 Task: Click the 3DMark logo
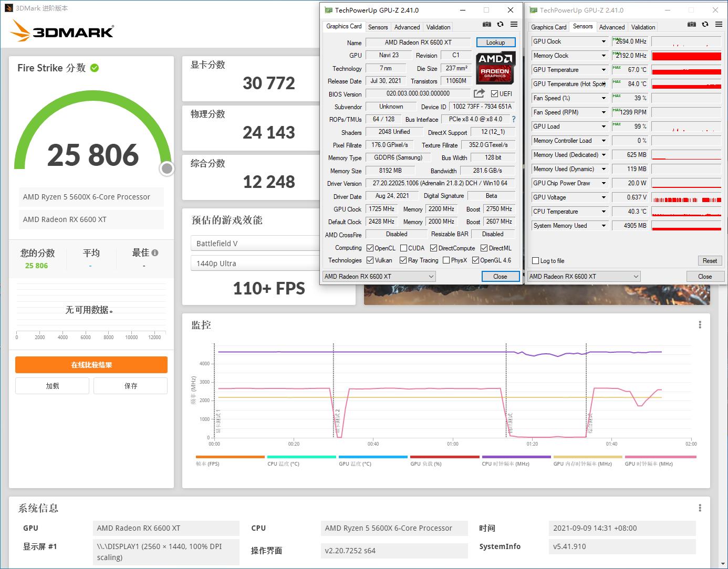pyautogui.click(x=61, y=31)
